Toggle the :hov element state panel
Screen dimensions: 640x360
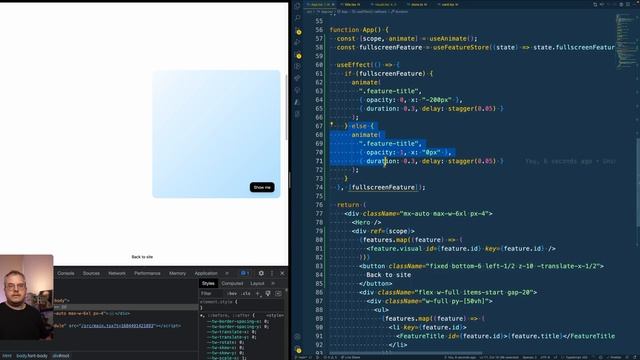click(x=232, y=293)
